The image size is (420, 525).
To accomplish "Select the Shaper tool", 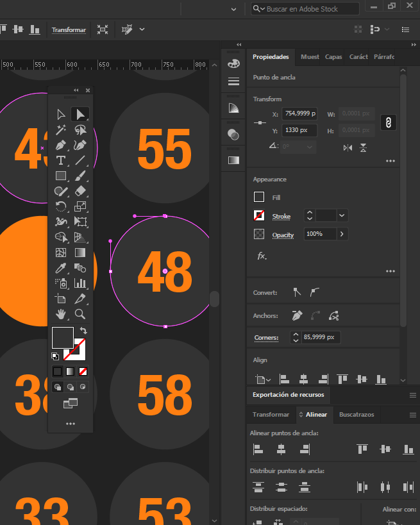I will click(61, 191).
